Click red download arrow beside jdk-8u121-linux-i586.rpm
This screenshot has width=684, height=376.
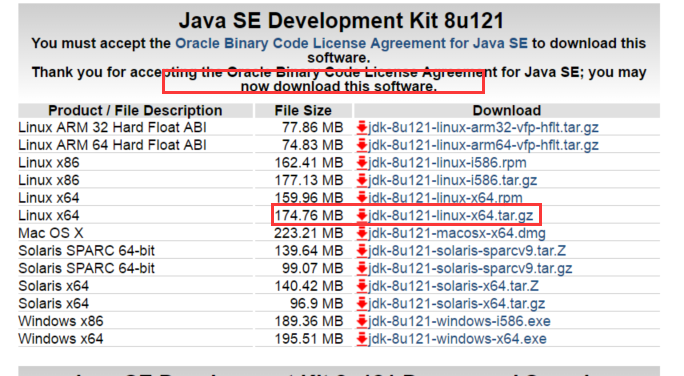(x=362, y=163)
